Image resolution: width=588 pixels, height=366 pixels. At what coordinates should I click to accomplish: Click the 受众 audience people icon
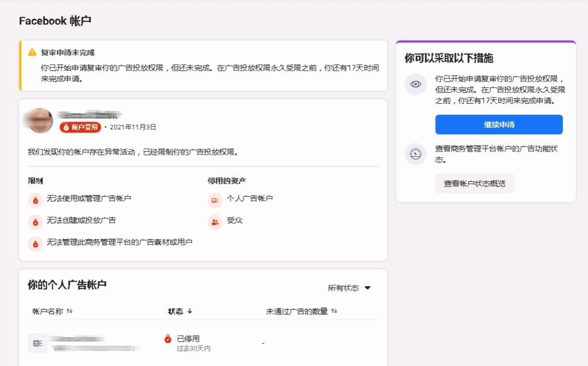point(215,222)
